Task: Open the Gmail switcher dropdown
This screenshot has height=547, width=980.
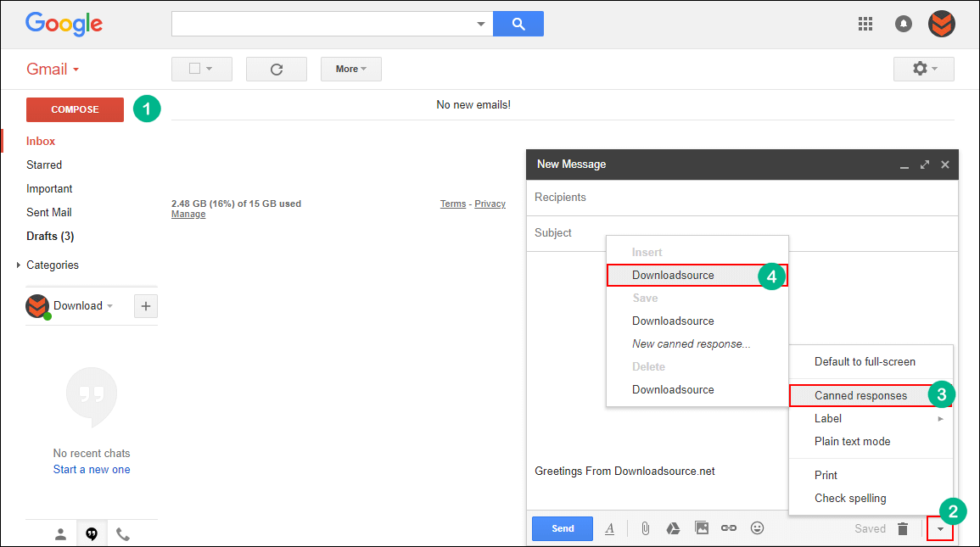Action: click(53, 70)
